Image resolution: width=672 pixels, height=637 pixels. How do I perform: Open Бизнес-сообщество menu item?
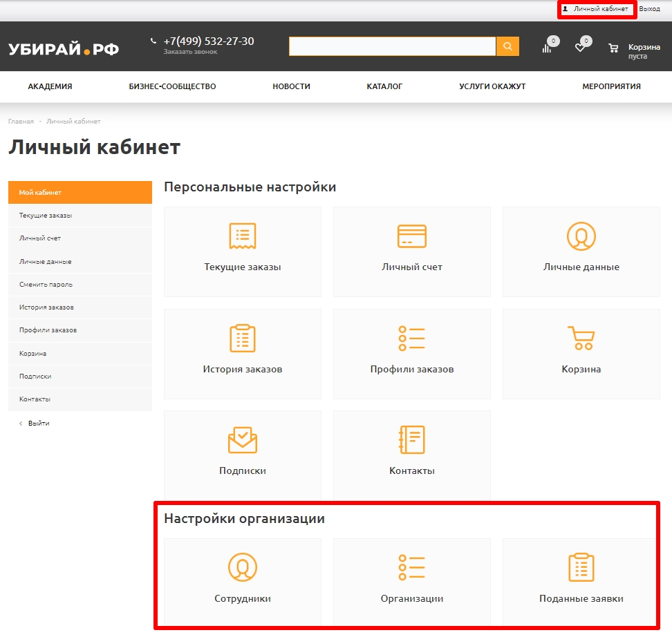pyautogui.click(x=172, y=86)
